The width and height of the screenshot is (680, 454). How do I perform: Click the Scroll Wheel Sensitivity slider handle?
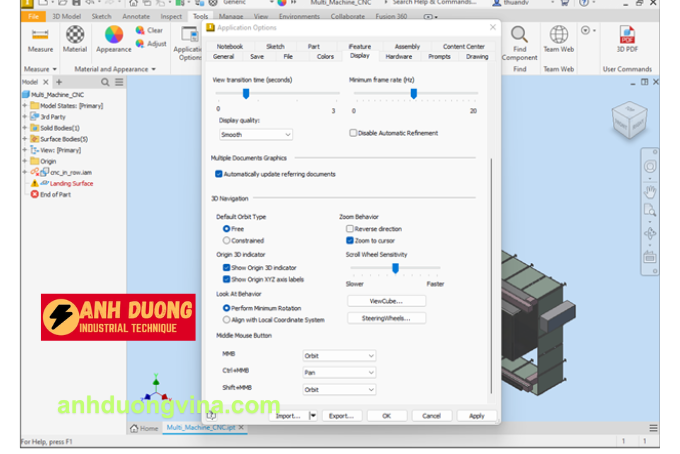(x=396, y=268)
